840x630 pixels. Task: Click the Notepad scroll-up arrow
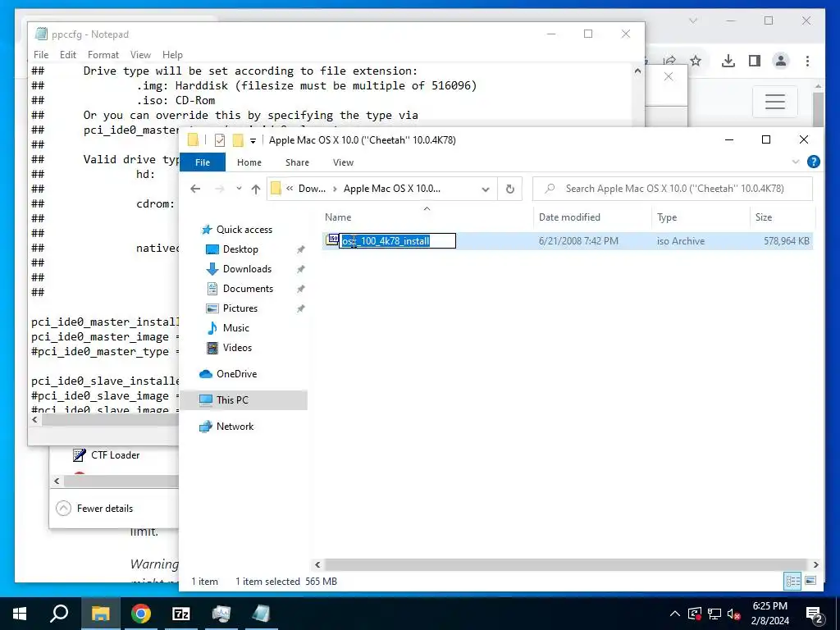click(637, 71)
